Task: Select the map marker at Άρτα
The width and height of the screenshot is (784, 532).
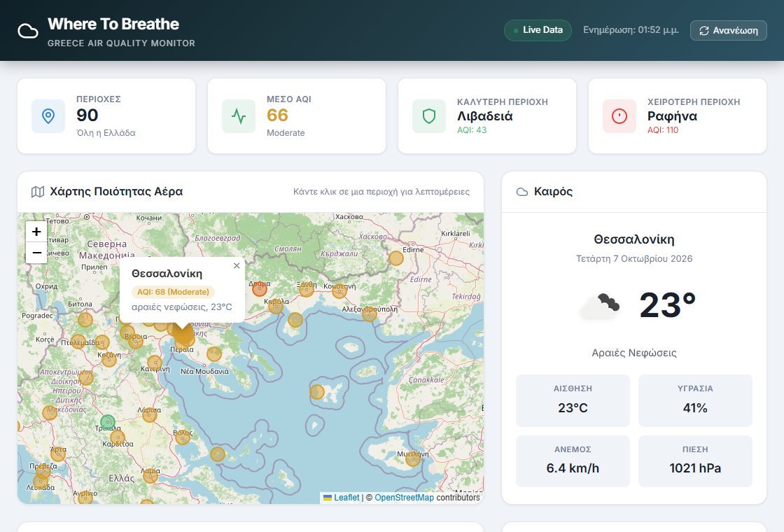Action: point(58,454)
